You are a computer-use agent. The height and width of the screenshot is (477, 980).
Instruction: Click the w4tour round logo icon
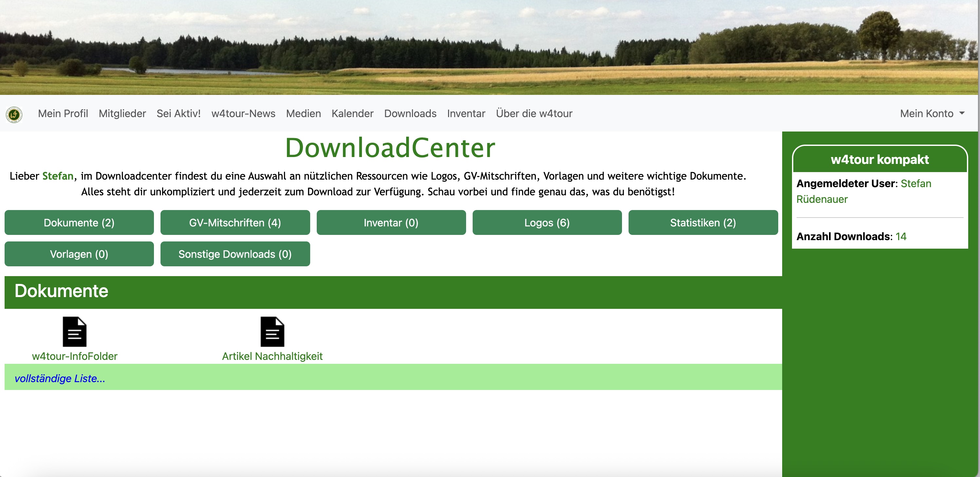click(x=14, y=114)
